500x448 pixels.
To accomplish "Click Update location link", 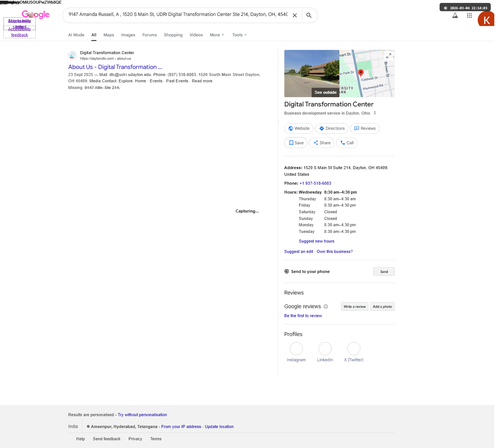I will [219, 426].
